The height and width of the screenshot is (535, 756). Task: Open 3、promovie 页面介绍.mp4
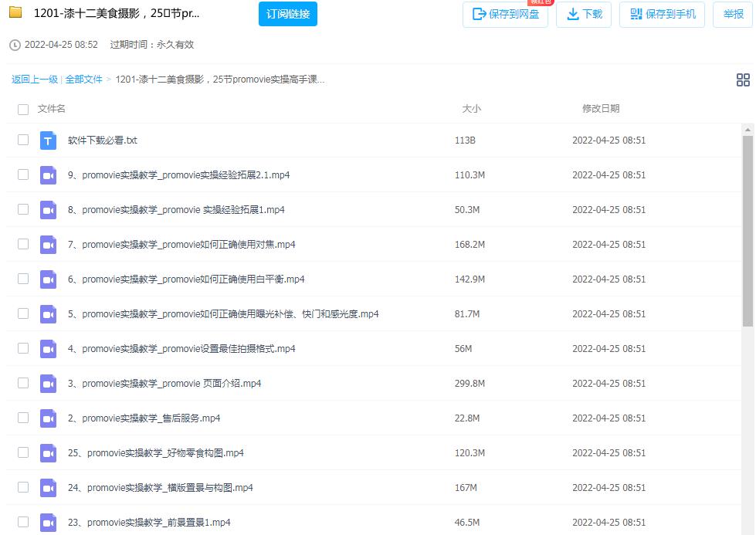(164, 383)
